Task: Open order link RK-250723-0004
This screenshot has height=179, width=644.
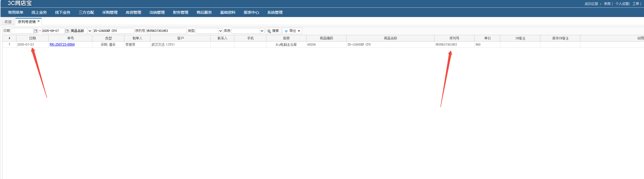Action: [62, 44]
